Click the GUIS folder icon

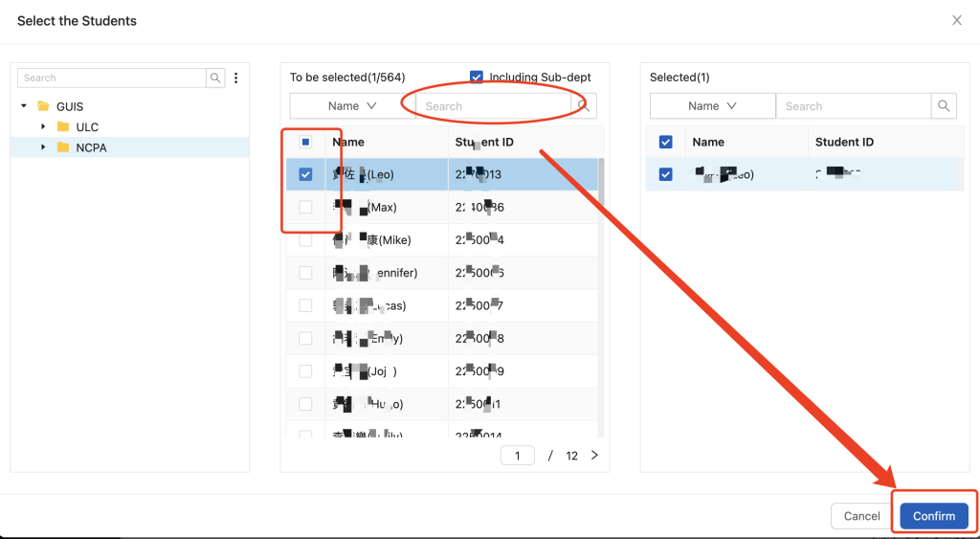click(43, 106)
